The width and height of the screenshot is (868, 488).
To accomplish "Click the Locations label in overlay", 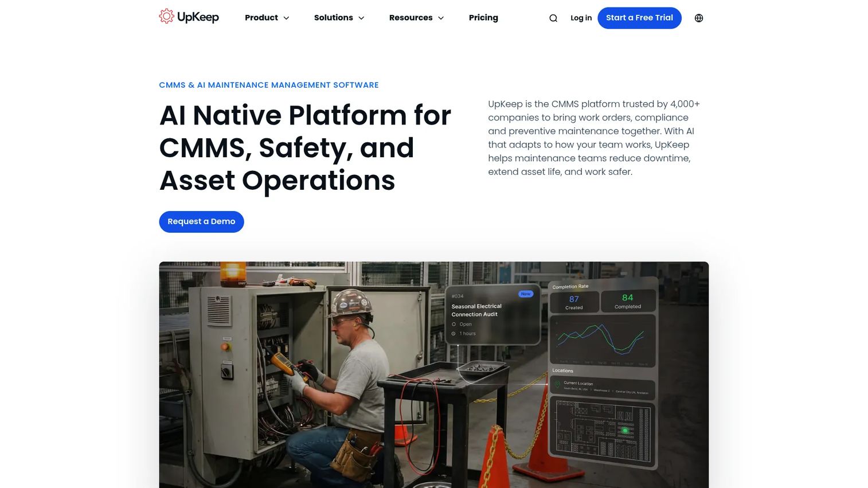I will pyautogui.click(x=562, y=370).
